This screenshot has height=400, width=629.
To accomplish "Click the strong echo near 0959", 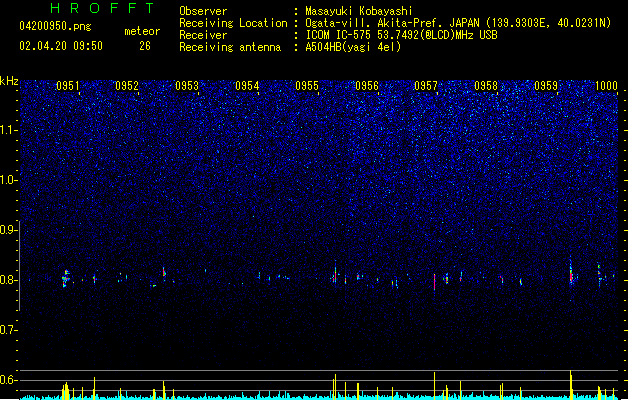I will [x=571, y=274].
